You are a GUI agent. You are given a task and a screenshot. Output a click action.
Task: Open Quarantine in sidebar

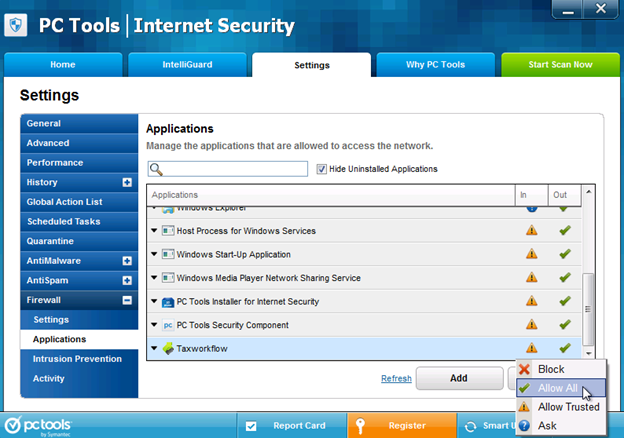79,241
